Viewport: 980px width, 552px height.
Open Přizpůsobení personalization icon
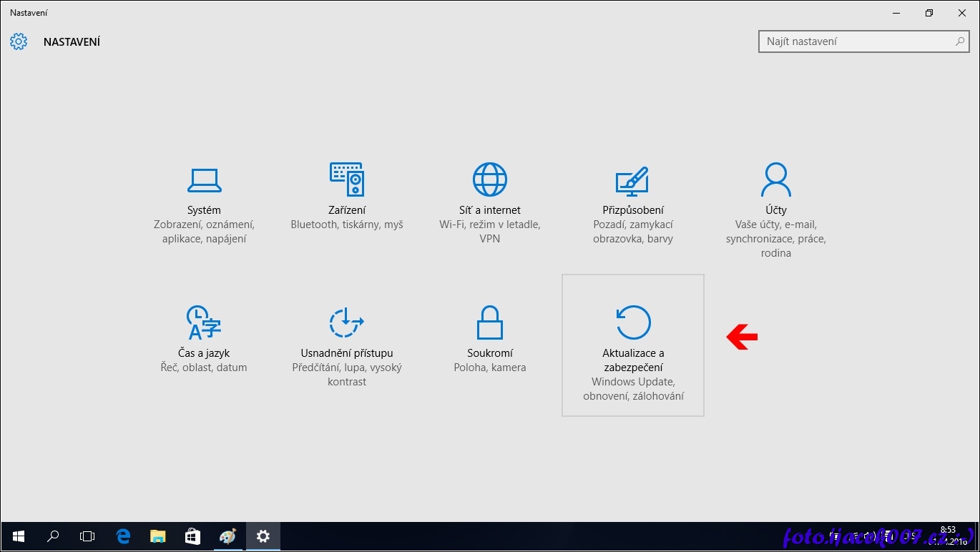(x=632, y=181)
